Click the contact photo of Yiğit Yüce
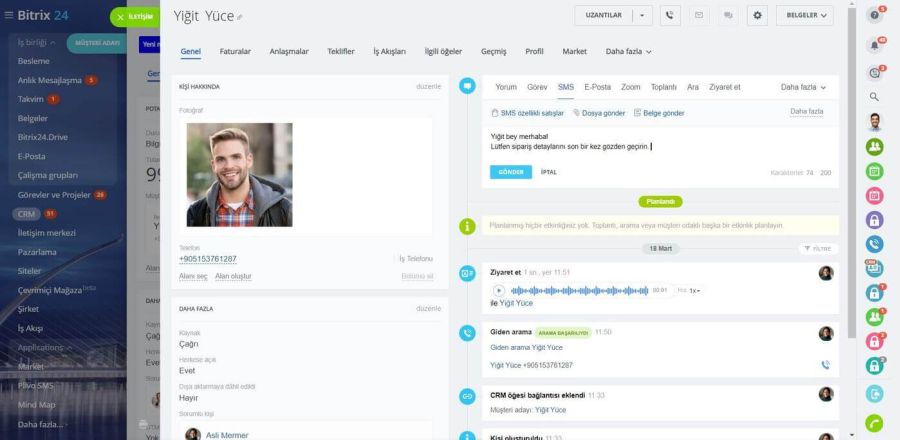 239,175
